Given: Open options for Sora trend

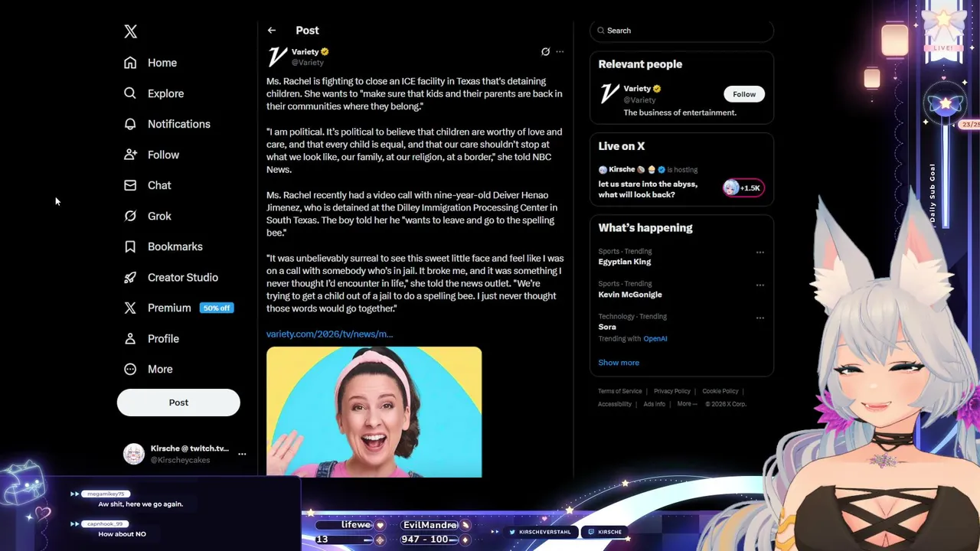Looking at the screenshot, I should click(760, 318).
